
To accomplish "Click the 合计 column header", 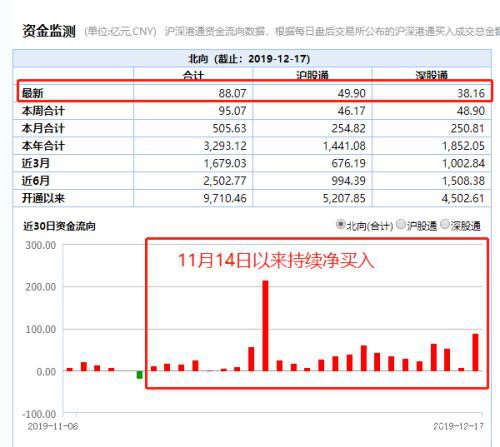I will pyautogui.click(x=193, y=75).
